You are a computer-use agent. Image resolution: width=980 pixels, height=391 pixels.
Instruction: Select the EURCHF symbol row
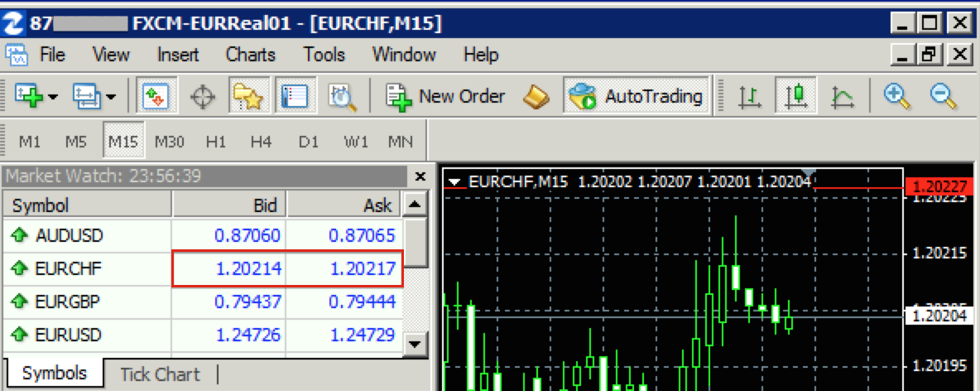(x=202, y=269)
